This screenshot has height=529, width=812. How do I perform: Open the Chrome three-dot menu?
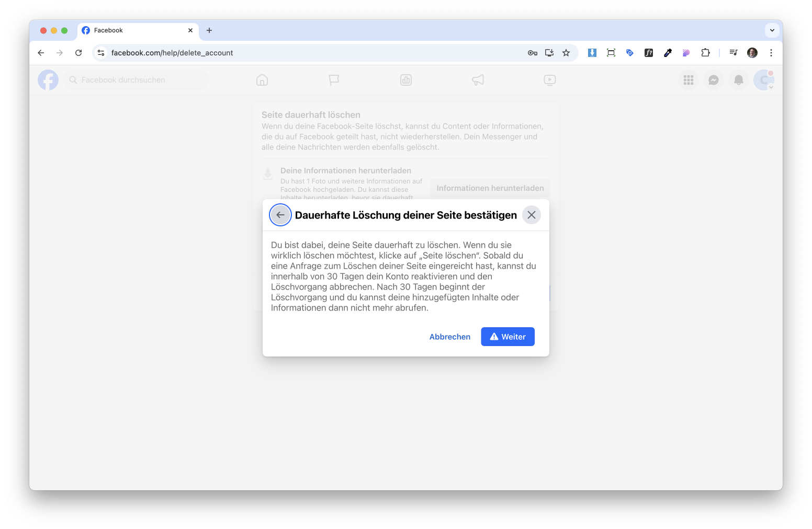point(771,53)
